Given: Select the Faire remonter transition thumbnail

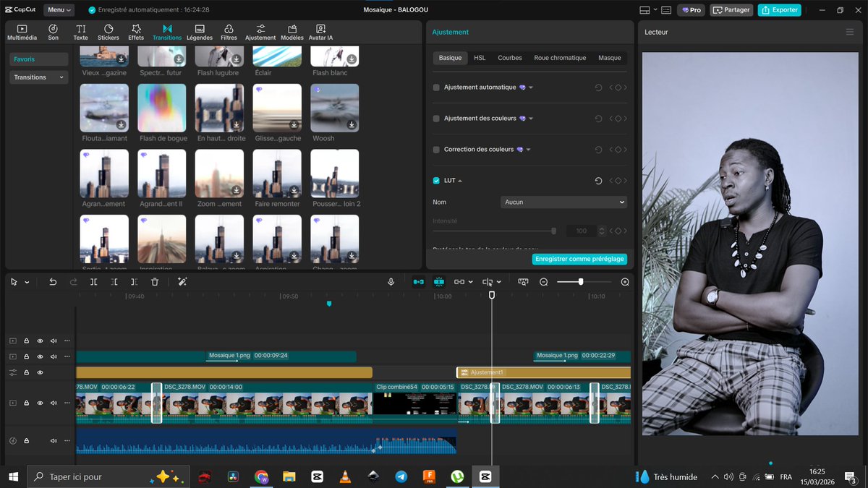Looking at the screenshot, I should point(277,174).
